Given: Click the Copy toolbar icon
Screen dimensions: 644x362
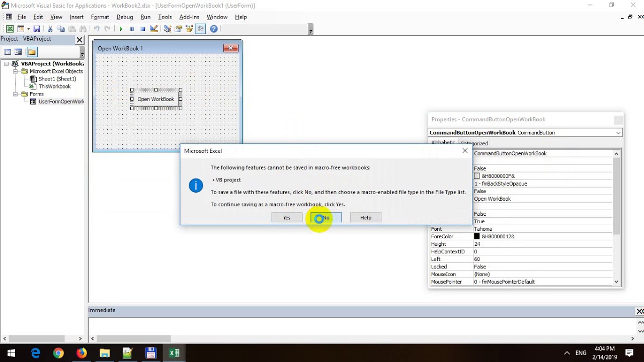Looking at the screenshot, I should click(61, 29).
